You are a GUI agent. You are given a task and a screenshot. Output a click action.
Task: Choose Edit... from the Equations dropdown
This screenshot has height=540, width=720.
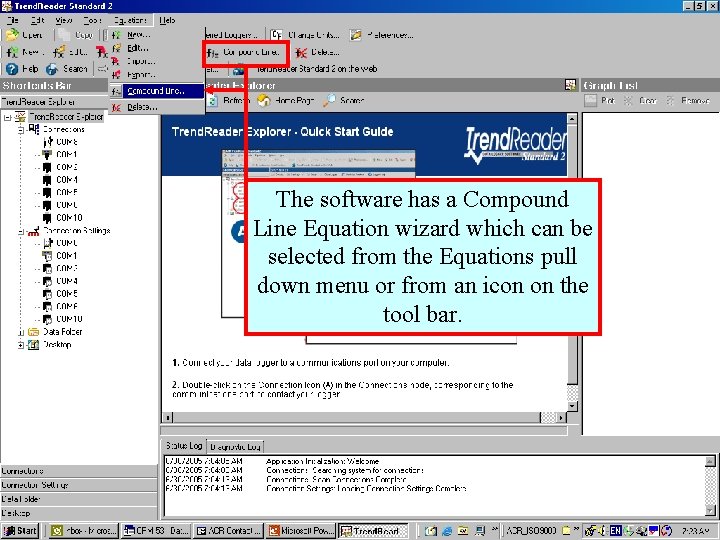[x=156, y=48]
